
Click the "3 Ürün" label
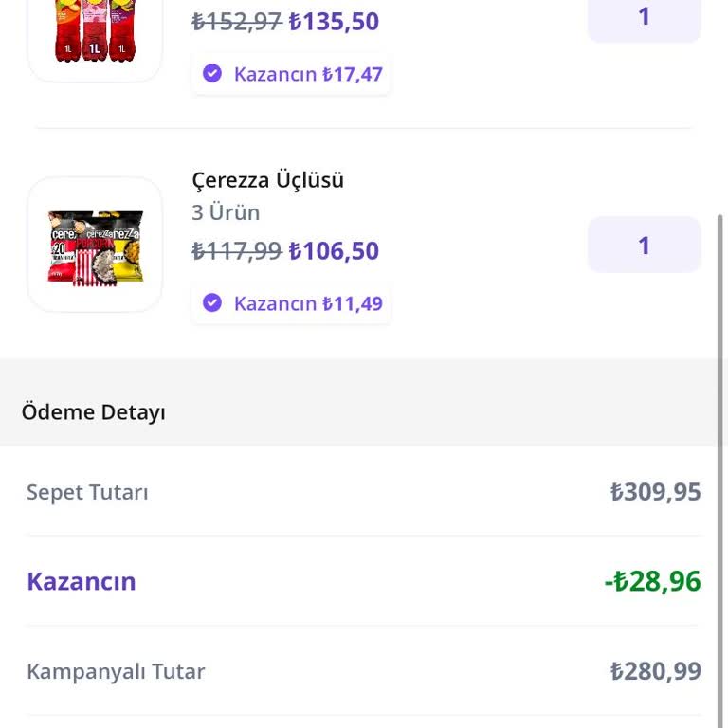click(226, 212)
